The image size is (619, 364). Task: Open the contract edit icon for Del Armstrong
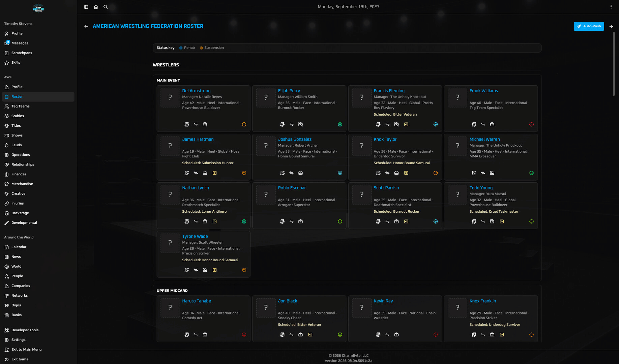[x=187, y=124]
